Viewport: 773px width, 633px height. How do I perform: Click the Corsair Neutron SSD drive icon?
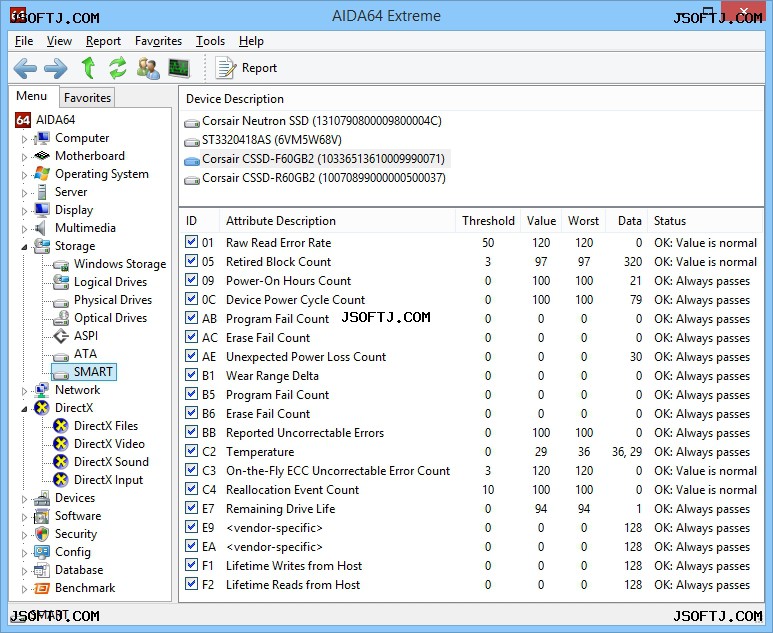click(x=192, y=123)
